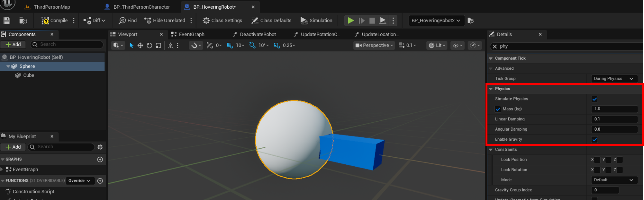Screen dimensions: 644x200
Task: Open My Blueprint settings gear
Action: pyautogui.click(x=100, y=147)
